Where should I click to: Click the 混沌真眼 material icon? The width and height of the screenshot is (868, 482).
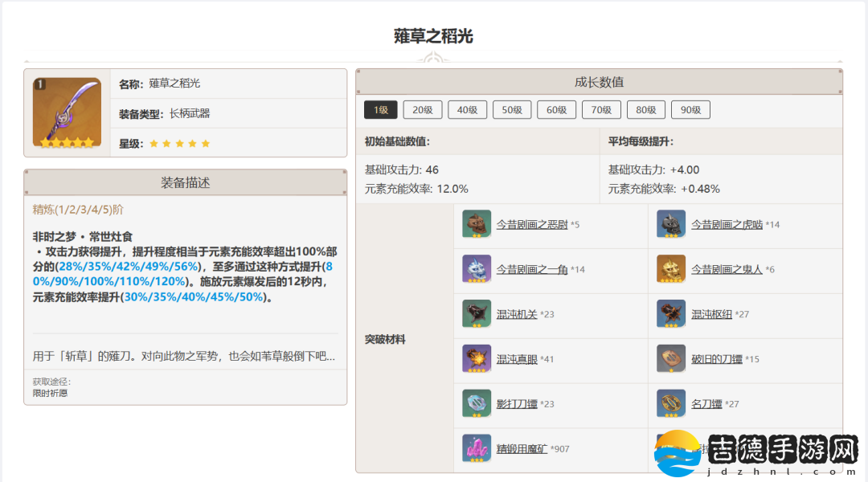(x=477, y=359)
